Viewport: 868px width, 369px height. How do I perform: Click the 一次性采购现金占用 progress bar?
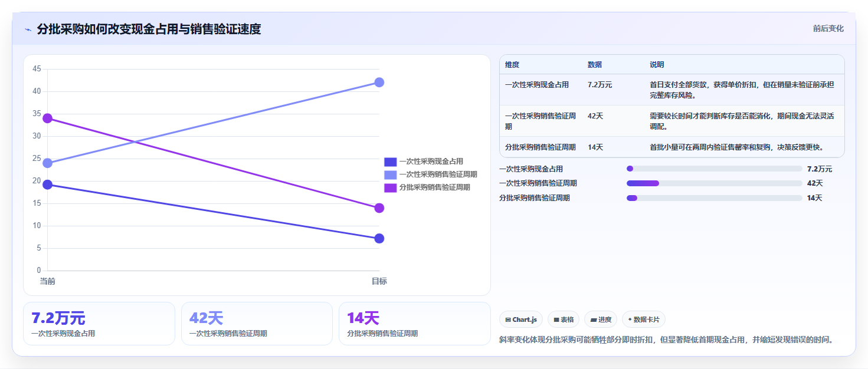tap(715, 169)
